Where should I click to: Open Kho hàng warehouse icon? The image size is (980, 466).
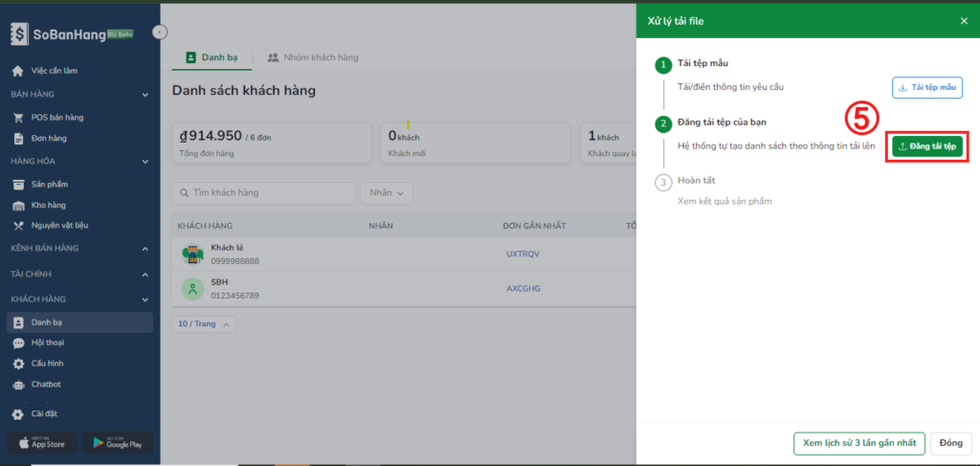click(19, 205)
